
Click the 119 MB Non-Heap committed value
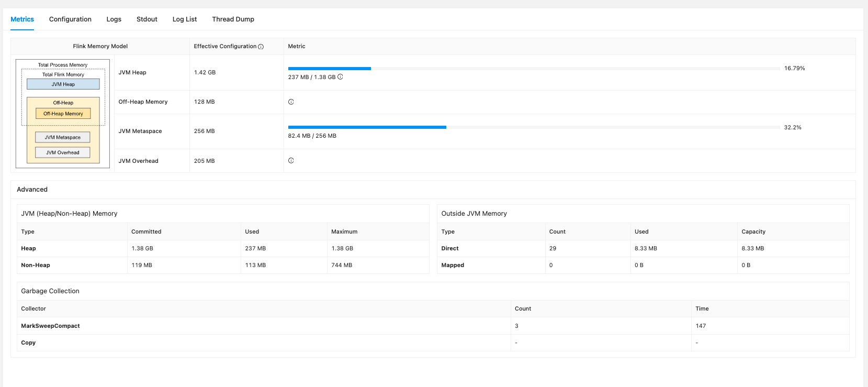(x=142, y=266)
